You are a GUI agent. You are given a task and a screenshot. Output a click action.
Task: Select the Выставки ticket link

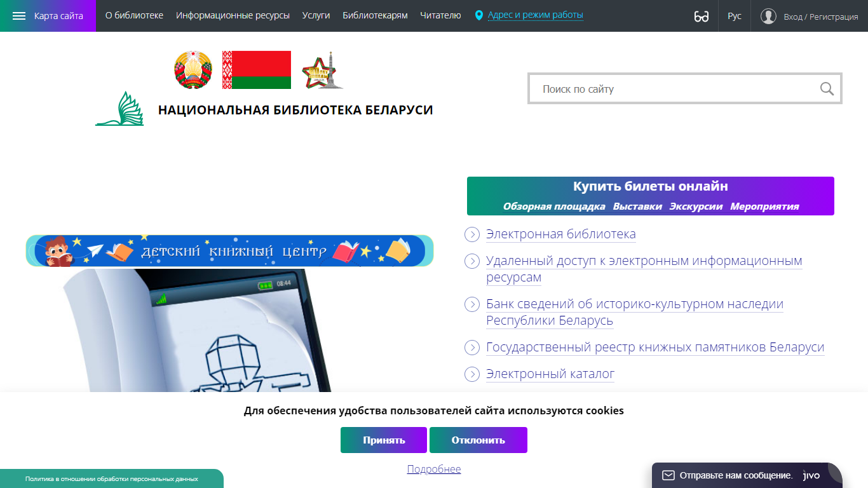click(637, 207)
